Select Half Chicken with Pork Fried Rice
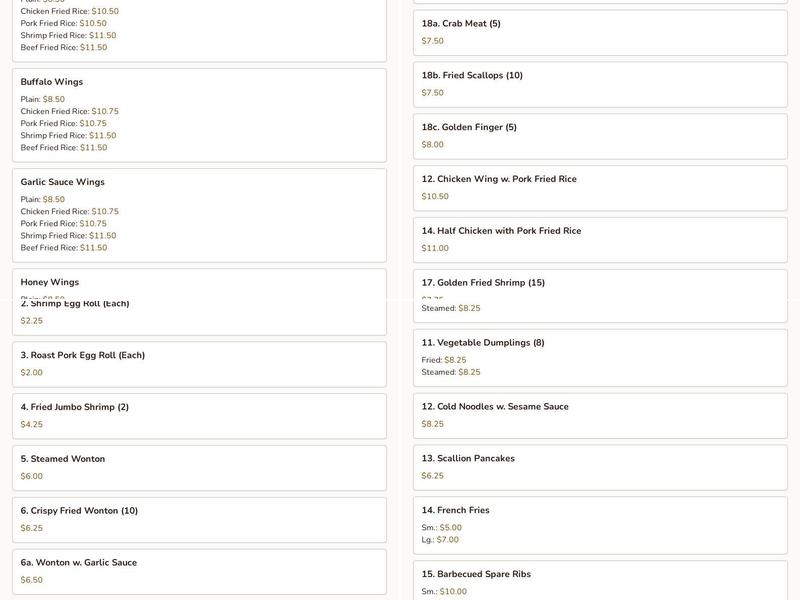800x600 pixels. 600,240
